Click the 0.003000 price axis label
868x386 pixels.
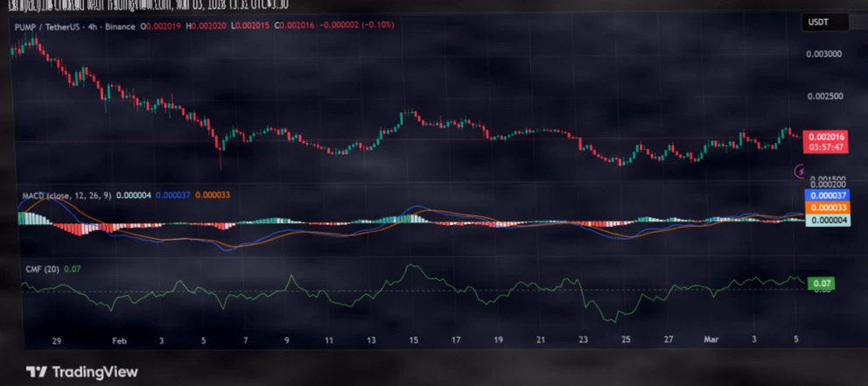tap(824, 54)
